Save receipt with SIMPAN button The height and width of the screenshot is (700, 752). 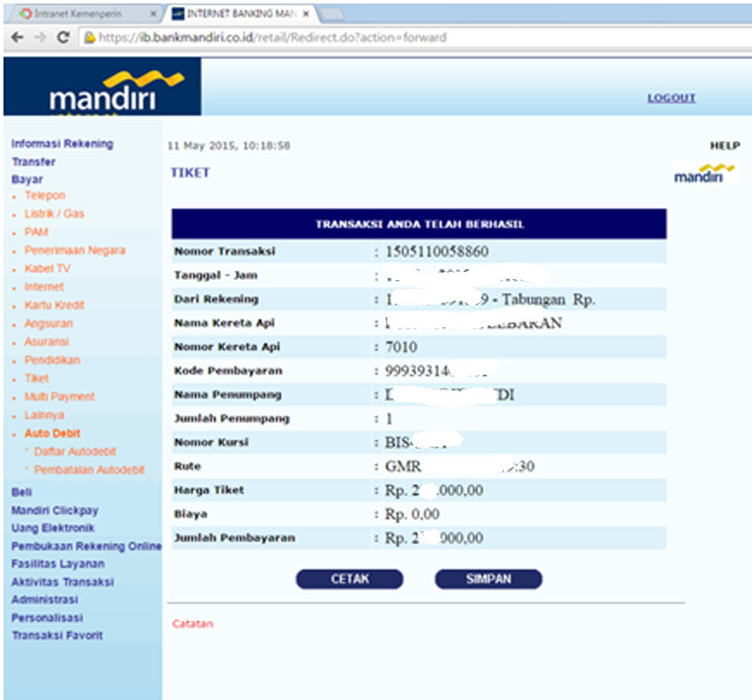click(489, 579)
